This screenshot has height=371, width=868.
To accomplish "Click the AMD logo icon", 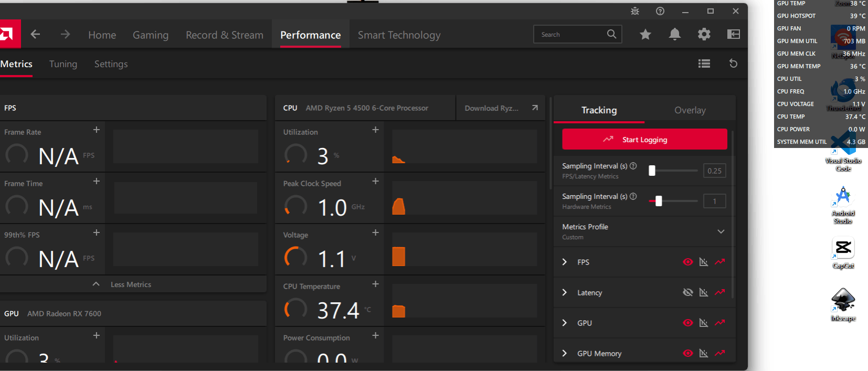I will 7,34.
